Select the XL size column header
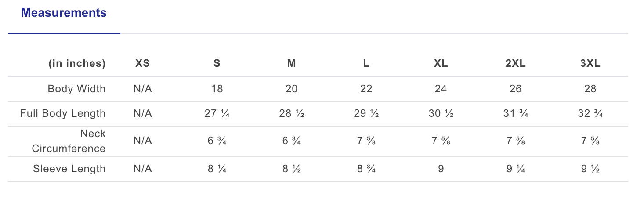 click(441, 63)
